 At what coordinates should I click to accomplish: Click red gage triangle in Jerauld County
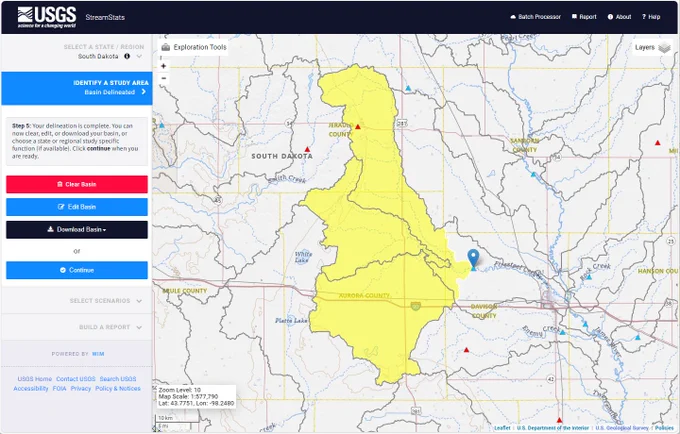(358, 127)
